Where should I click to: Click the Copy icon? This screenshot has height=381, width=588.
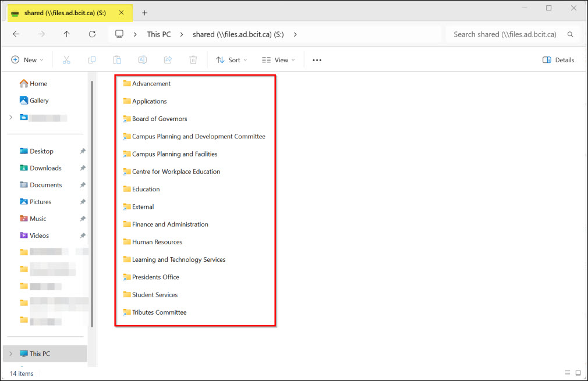click(91, 59)
